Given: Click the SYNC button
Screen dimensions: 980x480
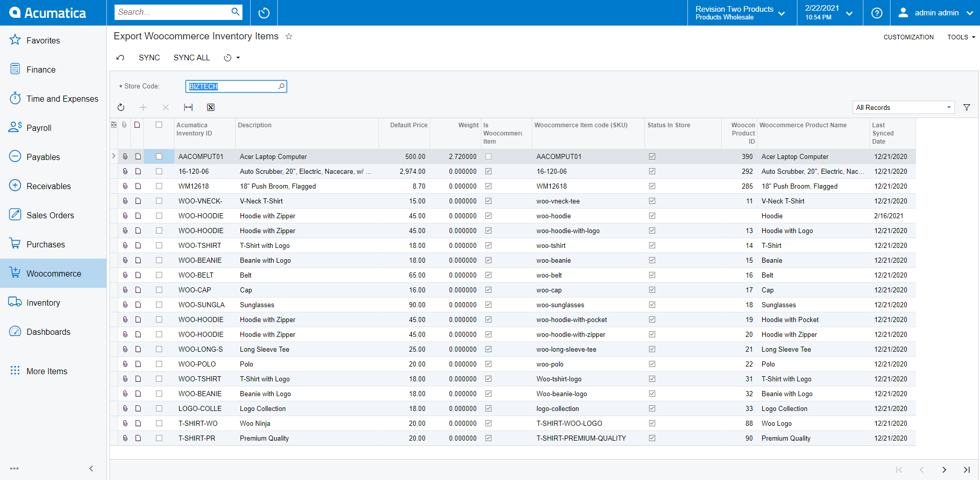Looking at the screenshot, I should (149, 58).
